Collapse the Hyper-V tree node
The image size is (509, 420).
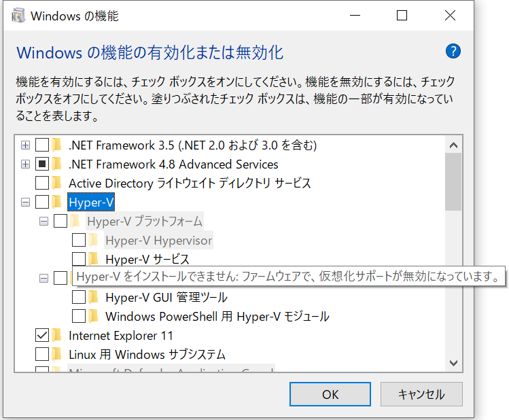pyautogui.click(x=25, y=203)
